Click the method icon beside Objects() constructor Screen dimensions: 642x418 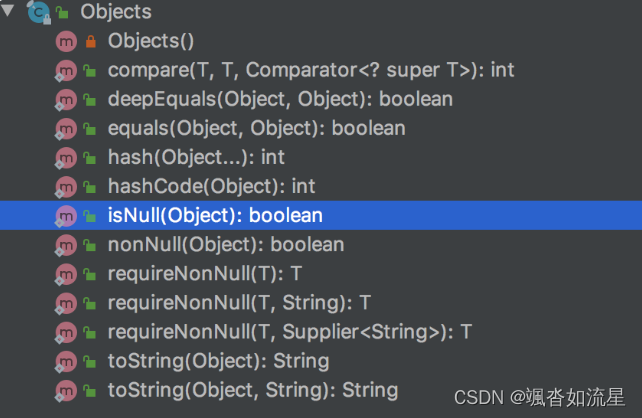pyautogui.click(x=66, y=41)
